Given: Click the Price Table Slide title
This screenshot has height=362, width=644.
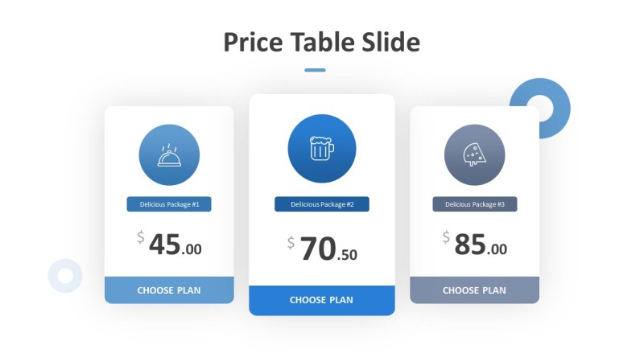Looking at the screenshot, I should [321, 42].
